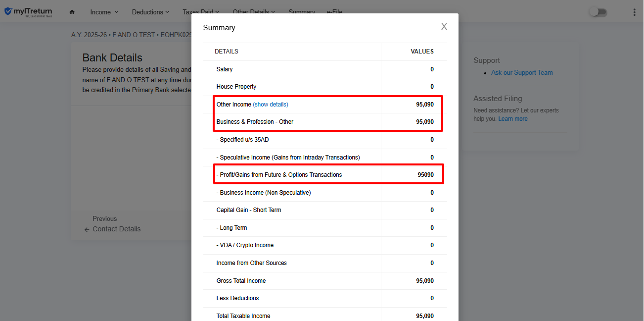Select the VDA / Crypto Income row
Viewport: 644px width, 321px height.
point(325,245)
